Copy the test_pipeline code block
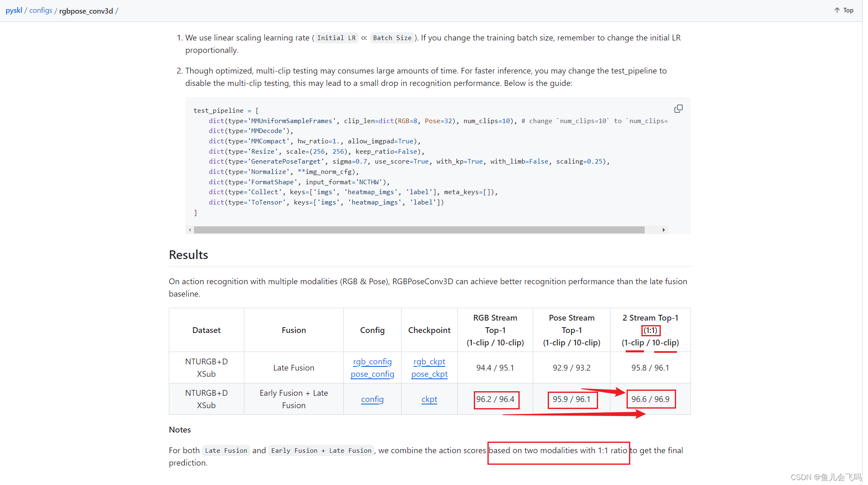 tap(678, 109)
